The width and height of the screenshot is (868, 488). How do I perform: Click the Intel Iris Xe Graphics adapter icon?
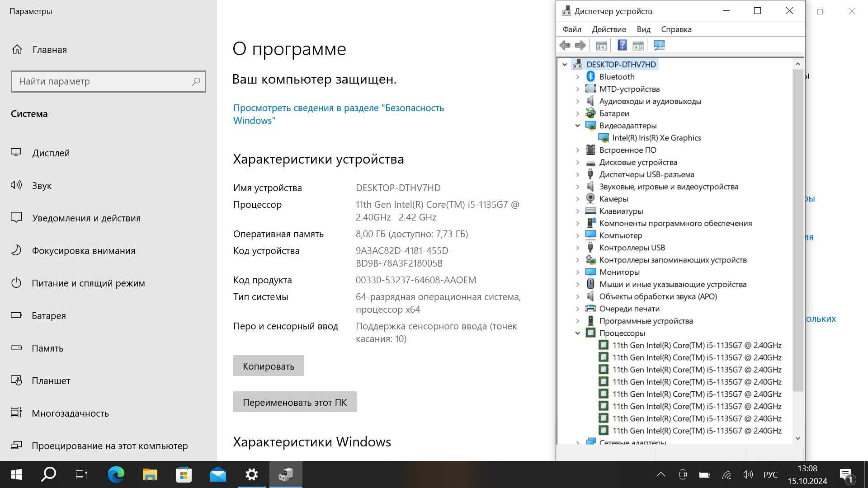click(x=604, y=138)
